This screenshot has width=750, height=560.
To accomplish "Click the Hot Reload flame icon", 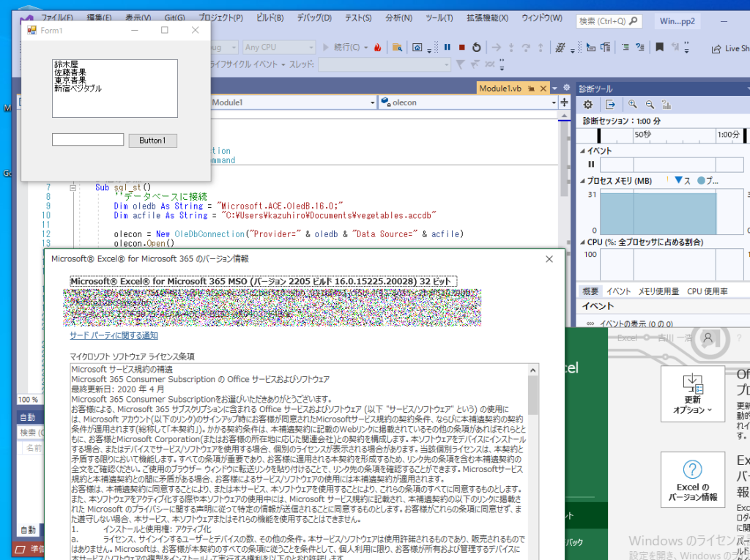I will click(378, 48).
